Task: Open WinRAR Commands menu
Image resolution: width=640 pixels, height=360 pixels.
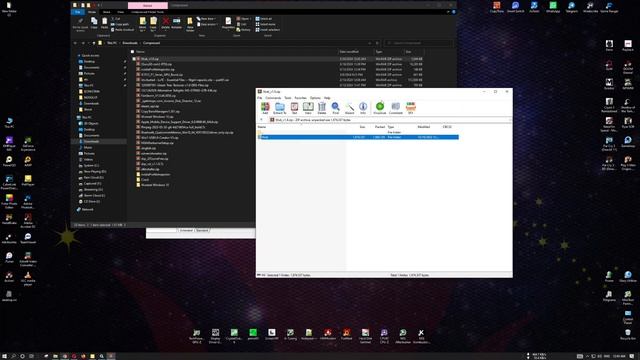Action: [273, 98]
